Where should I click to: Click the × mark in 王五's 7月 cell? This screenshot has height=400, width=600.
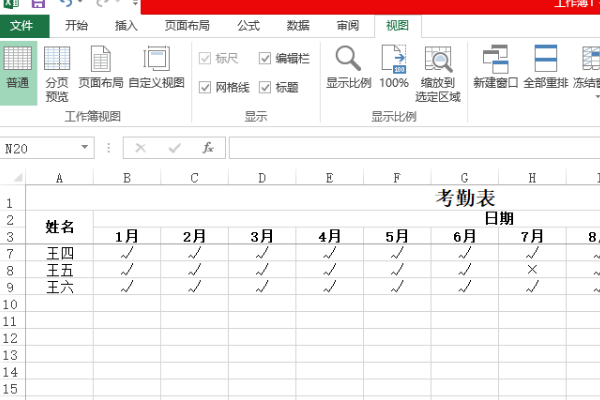pyautogui.click(x=532, y=270)
